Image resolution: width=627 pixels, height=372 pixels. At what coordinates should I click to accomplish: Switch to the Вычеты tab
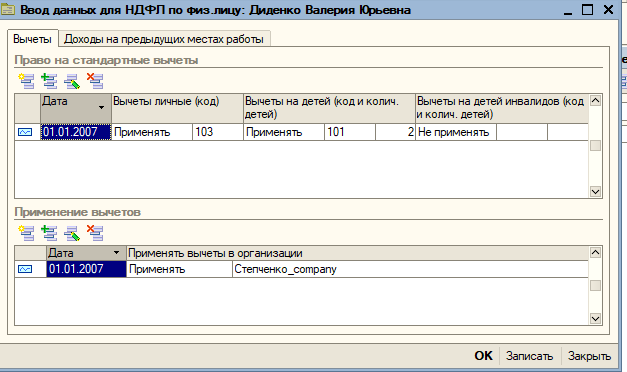pos(32,39)
